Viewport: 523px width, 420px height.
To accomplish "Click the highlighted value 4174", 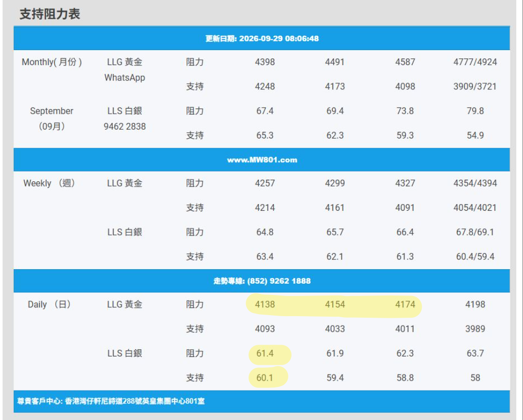I will 405,305.
